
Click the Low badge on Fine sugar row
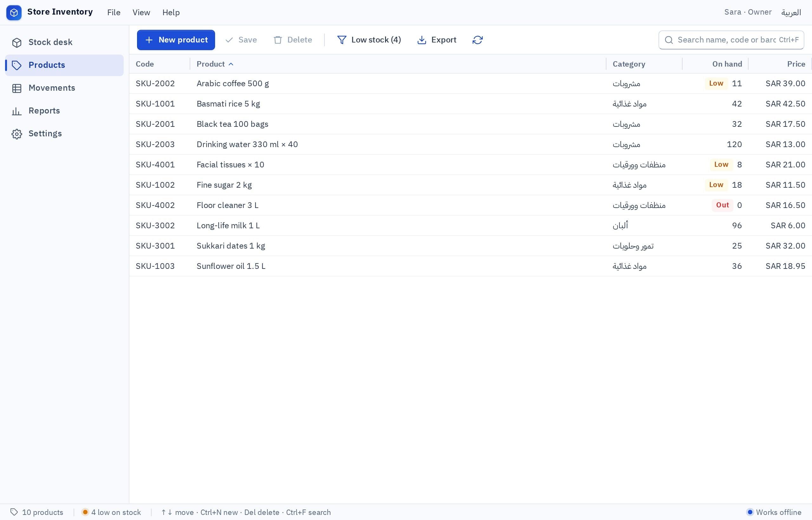[x=716, y=185]
